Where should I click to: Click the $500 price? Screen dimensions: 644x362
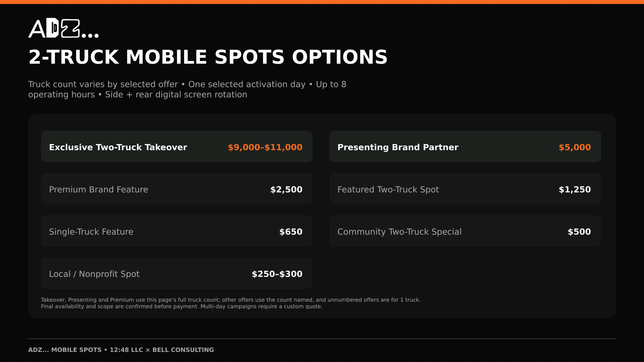pos(579,232)
